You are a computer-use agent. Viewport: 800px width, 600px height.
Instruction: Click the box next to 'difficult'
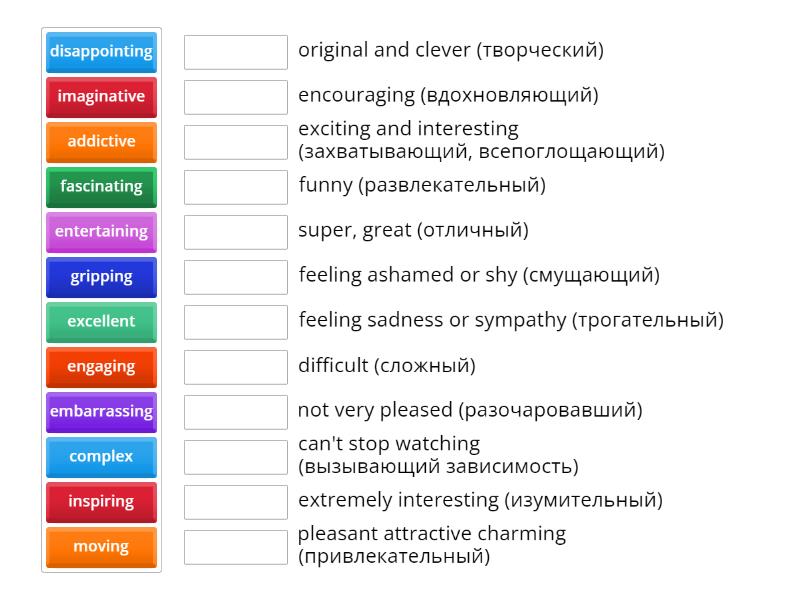(236, 367)
